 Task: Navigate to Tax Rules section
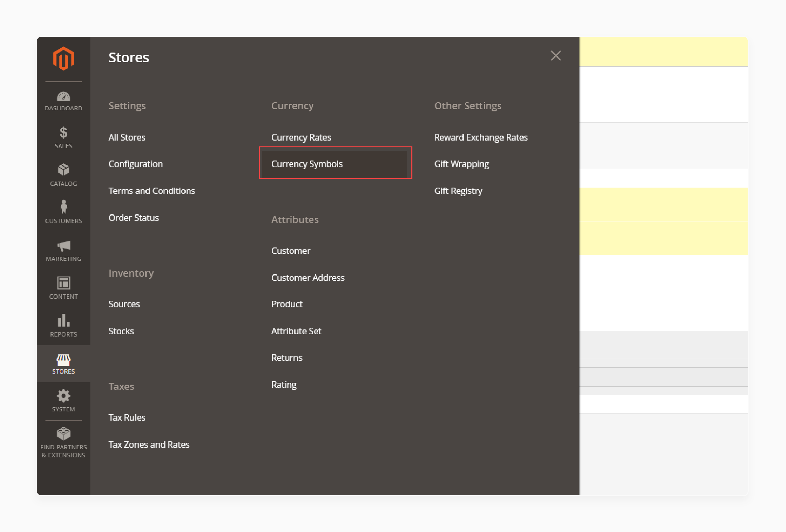127,417
